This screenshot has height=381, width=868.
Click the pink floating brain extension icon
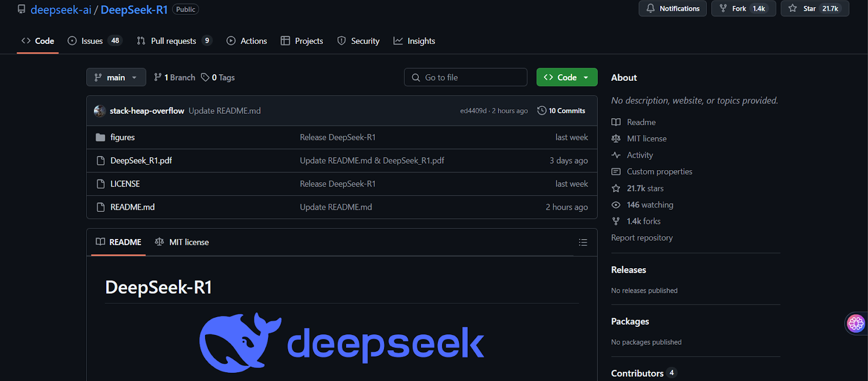(856, 324)
